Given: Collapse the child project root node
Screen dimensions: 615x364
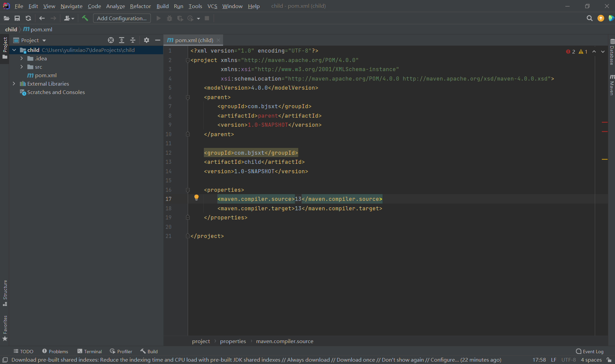Looking at the screenshot, I should pyautogui.click(x=14, y=50).
